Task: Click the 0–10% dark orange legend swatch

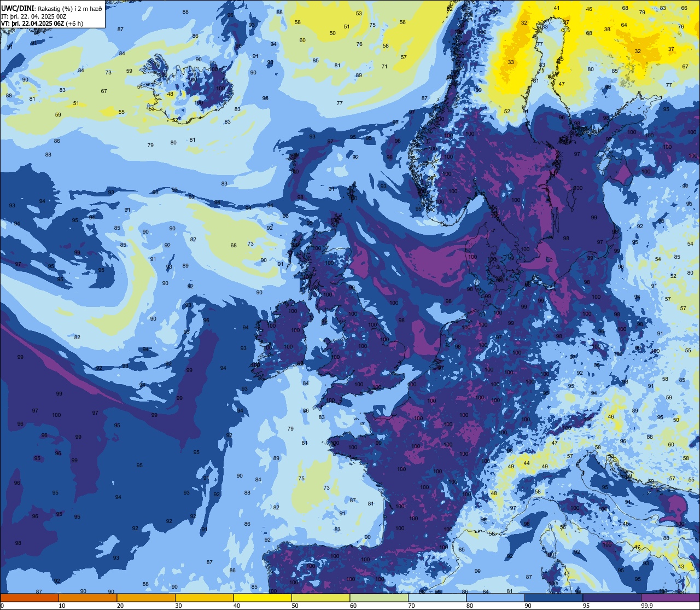Action: pyautogui.click(x=30, y=597)
